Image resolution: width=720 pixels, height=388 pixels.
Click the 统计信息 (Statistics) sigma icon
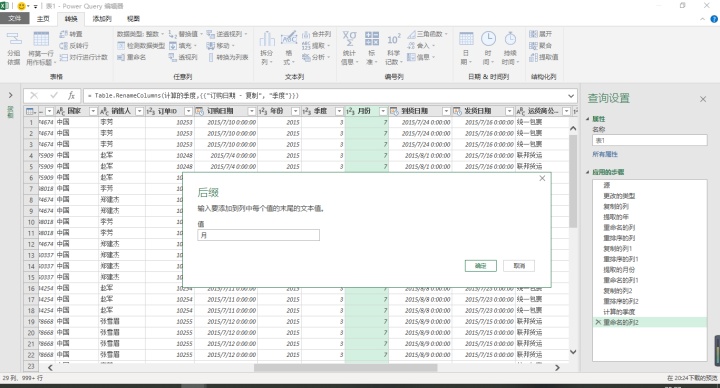click(x=349, y=39)
